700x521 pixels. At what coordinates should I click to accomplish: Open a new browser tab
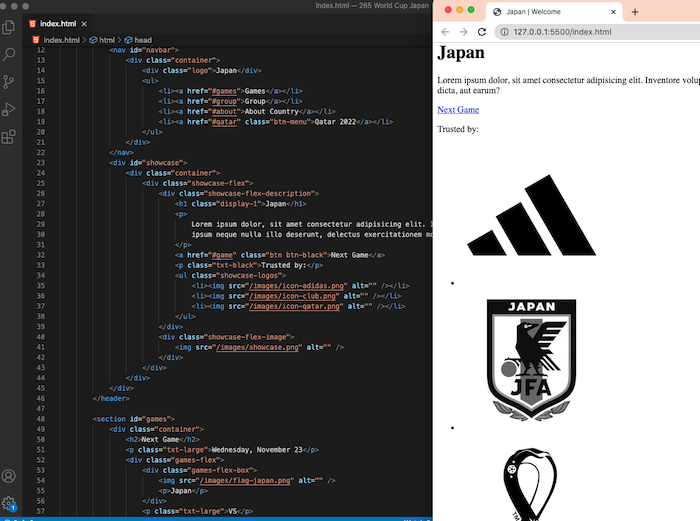point(635,12)
